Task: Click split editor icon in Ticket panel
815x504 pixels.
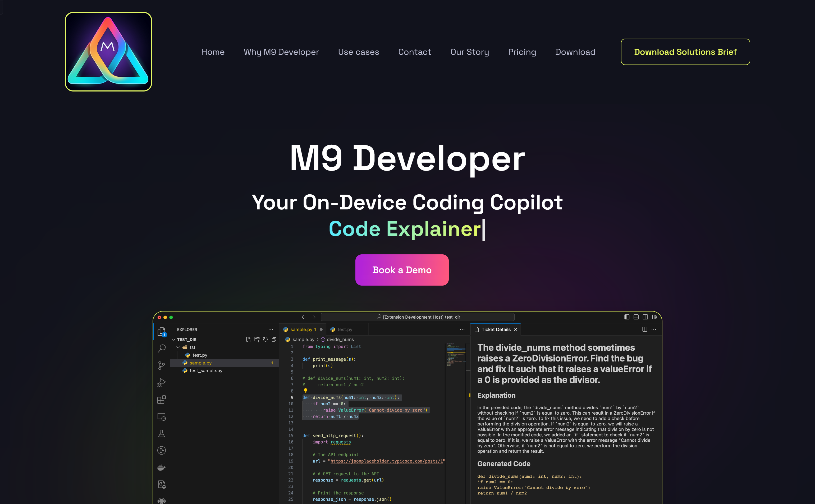Action: 644,329
